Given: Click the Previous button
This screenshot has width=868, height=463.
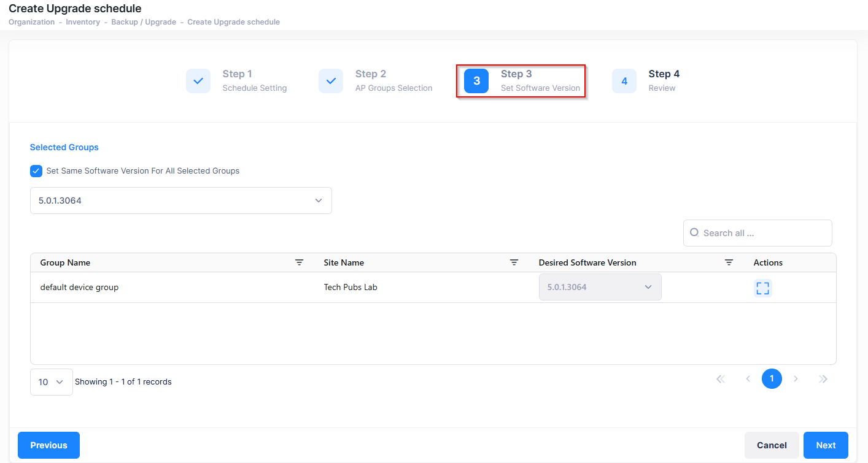Looking at the screenshot, I should point(48,445).
